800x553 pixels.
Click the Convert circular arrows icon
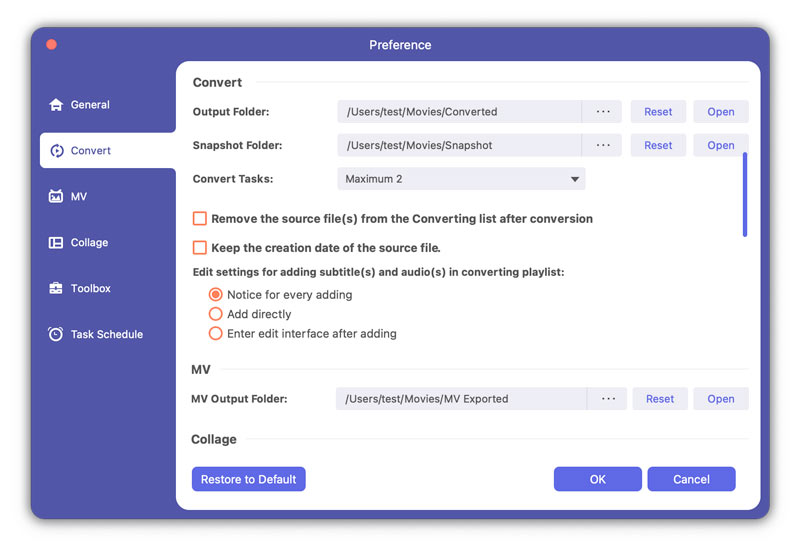click(56, 151)
